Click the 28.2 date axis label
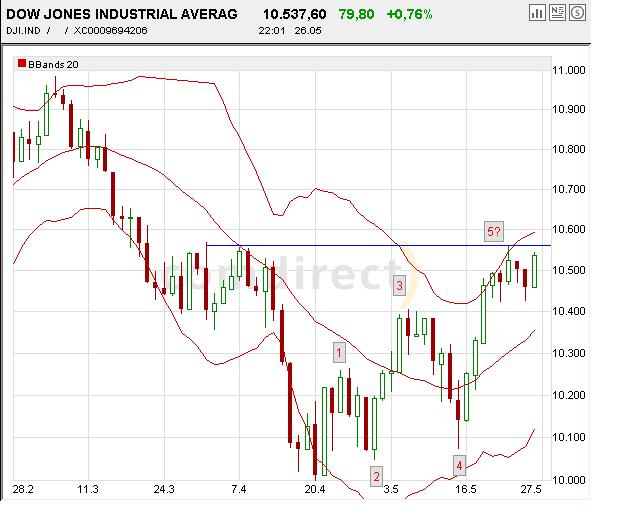 (23, 489)
